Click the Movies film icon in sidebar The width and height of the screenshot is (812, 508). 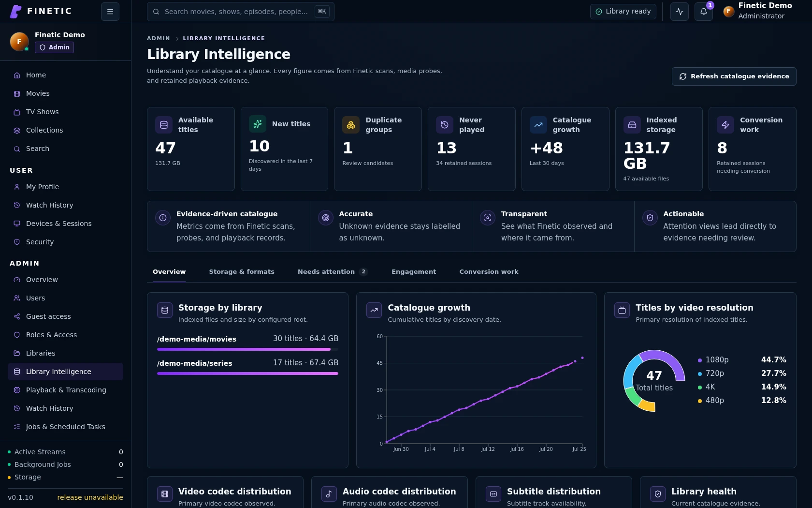17,94
